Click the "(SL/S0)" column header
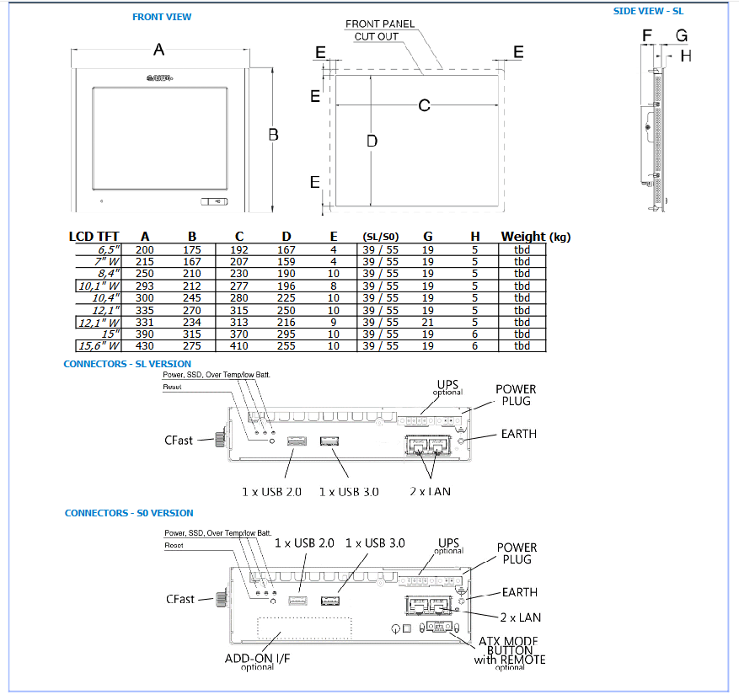Image resolution: width=739 pixels, height=700 pixels. click(x=380, y=237)
